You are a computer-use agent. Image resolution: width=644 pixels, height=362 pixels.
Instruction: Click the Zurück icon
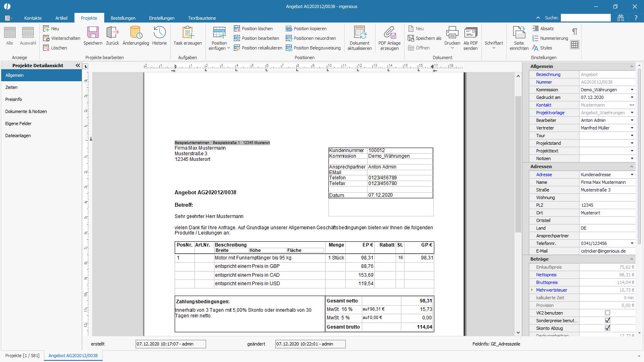tap(112, 33)
